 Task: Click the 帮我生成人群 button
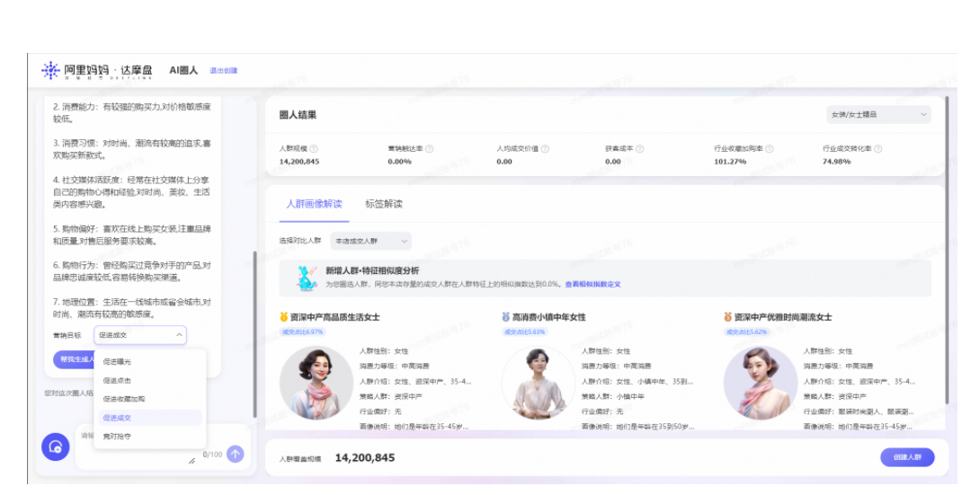(x=74, y=359)
